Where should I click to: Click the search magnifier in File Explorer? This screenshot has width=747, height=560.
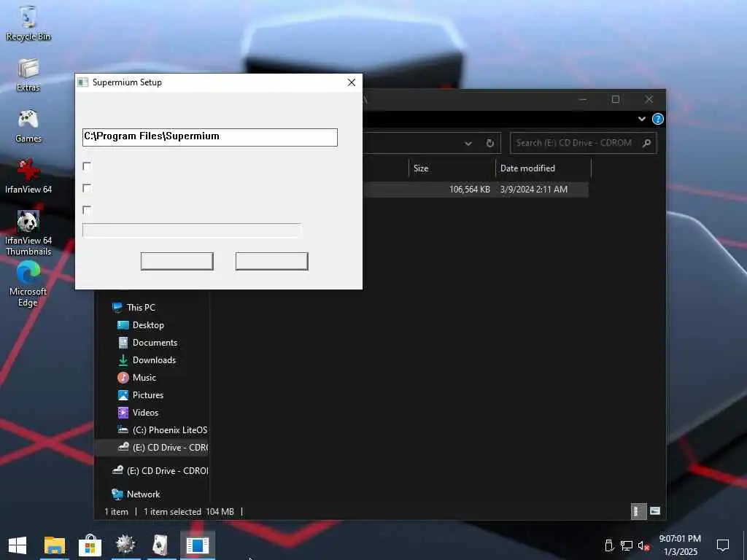pos(646,143)
